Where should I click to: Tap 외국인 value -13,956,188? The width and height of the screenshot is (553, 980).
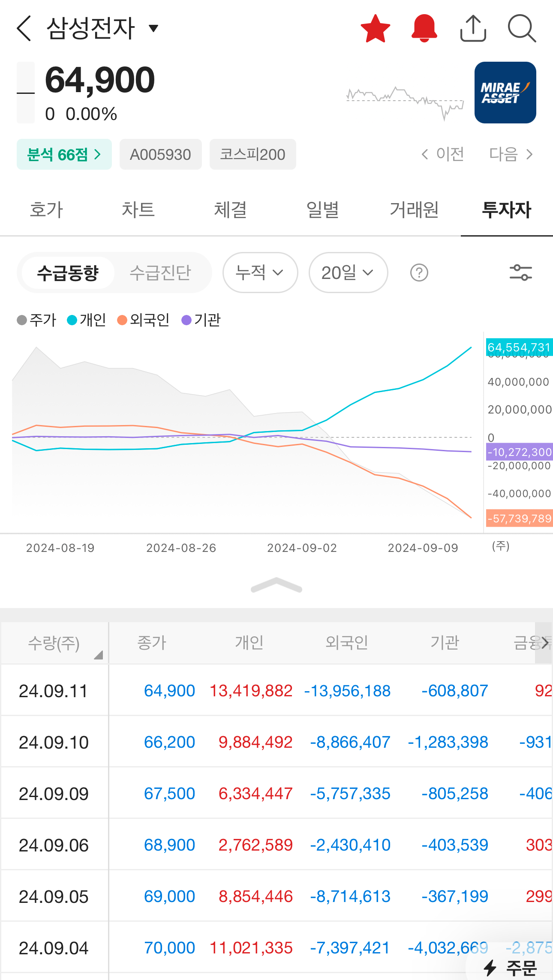point(347,691)
